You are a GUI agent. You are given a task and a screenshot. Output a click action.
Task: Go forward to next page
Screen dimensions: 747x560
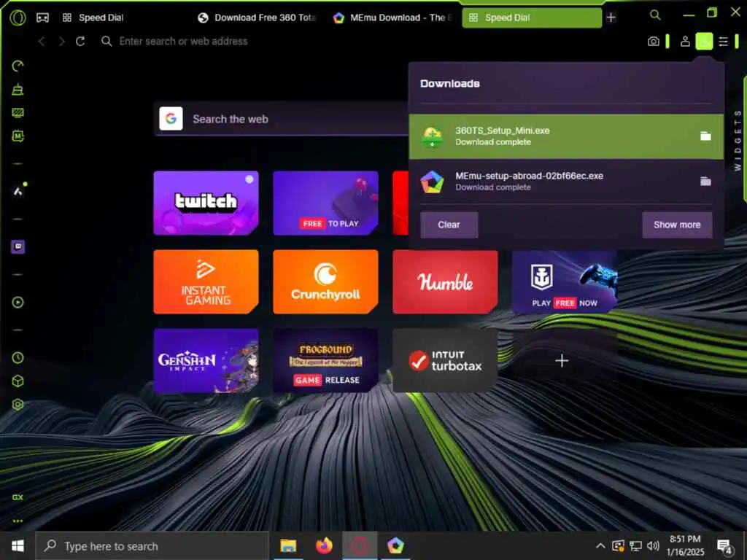(61, 42)
